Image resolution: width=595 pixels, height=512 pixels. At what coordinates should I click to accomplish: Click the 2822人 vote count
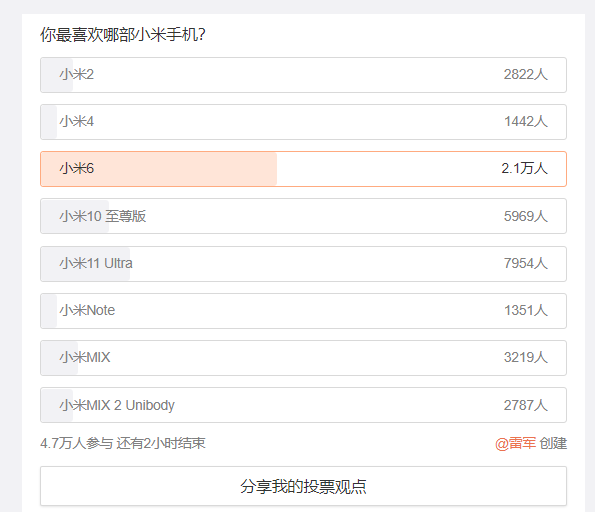pyautogui.click(x=526, y=74)
